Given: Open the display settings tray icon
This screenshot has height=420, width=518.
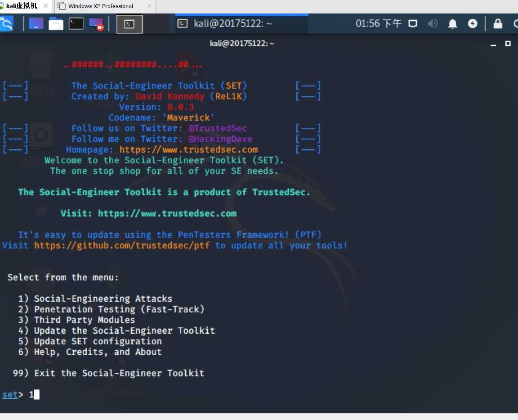Looking at the screenshot, I should pos(413,24).
